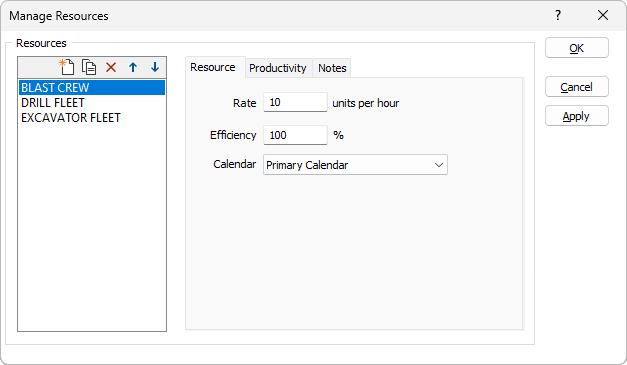
Task: Delete the selected resource with red X
Action: [x=111, y=67]
